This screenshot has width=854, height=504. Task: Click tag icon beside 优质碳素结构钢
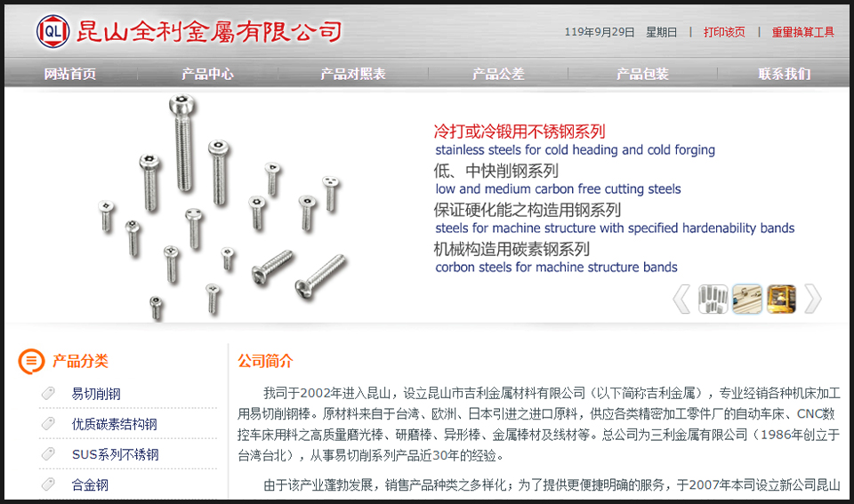[x=48, y=423]
